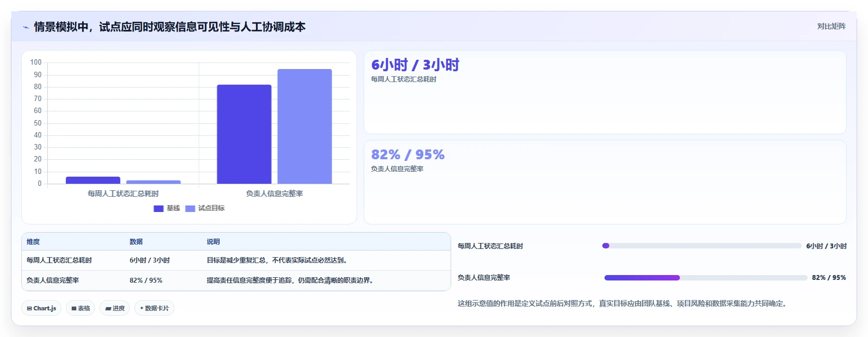Screen dimensions: 868x337
Task: Click the progress bar for 每周人工状态汇总耗时
Action: [x=702, y=246]
